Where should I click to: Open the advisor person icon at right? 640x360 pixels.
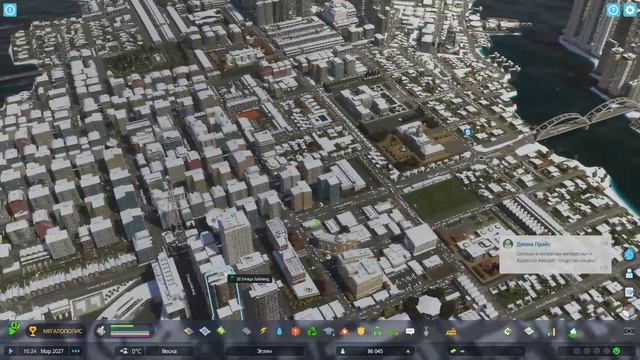[x=629, y=273]
